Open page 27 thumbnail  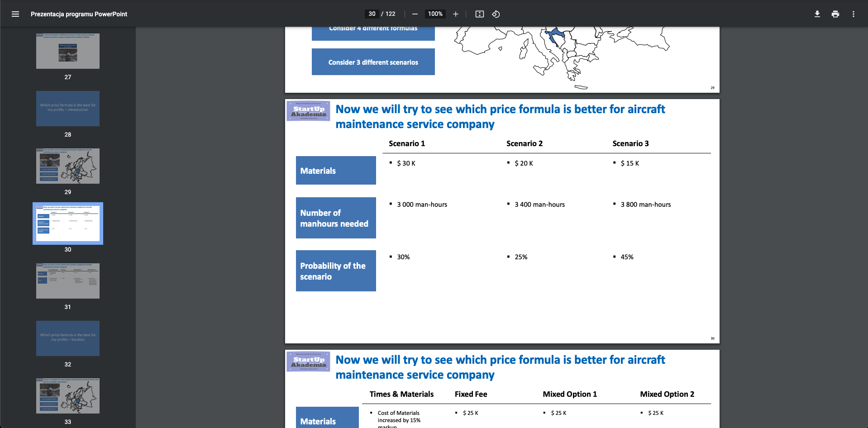coord(68,51)
